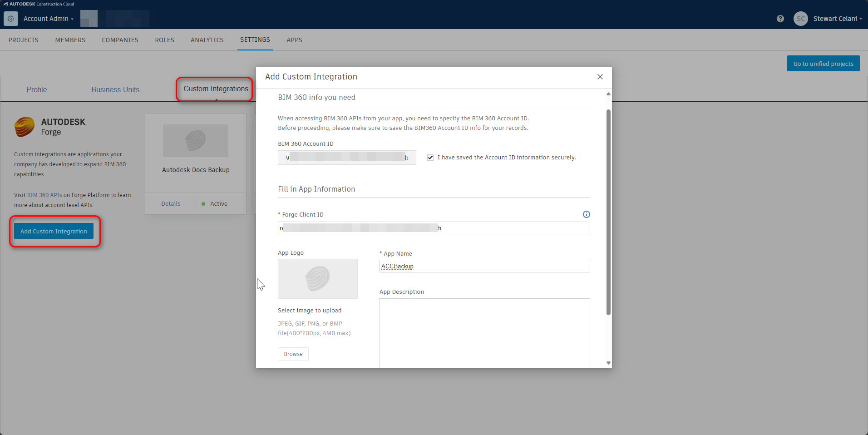Open the Account Admin dropdown
The width and height of the screenshot is (868, 435).
coord(49,19)
